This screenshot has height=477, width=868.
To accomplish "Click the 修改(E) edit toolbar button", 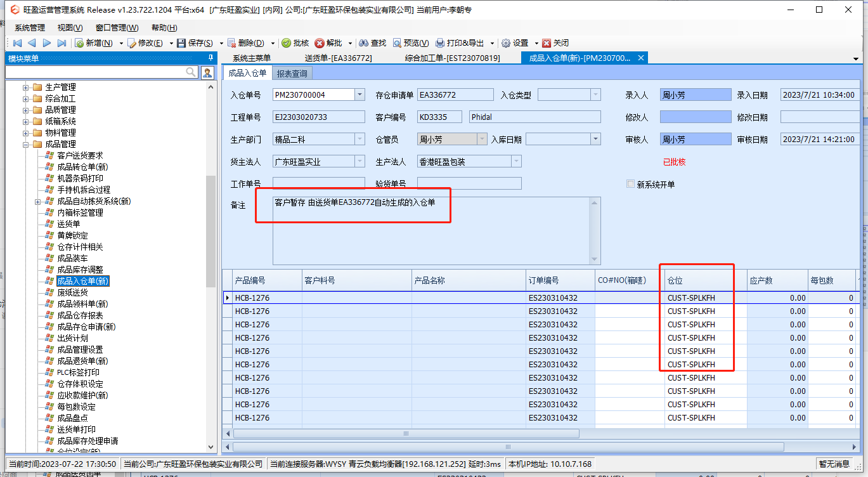I will (145, 43).
